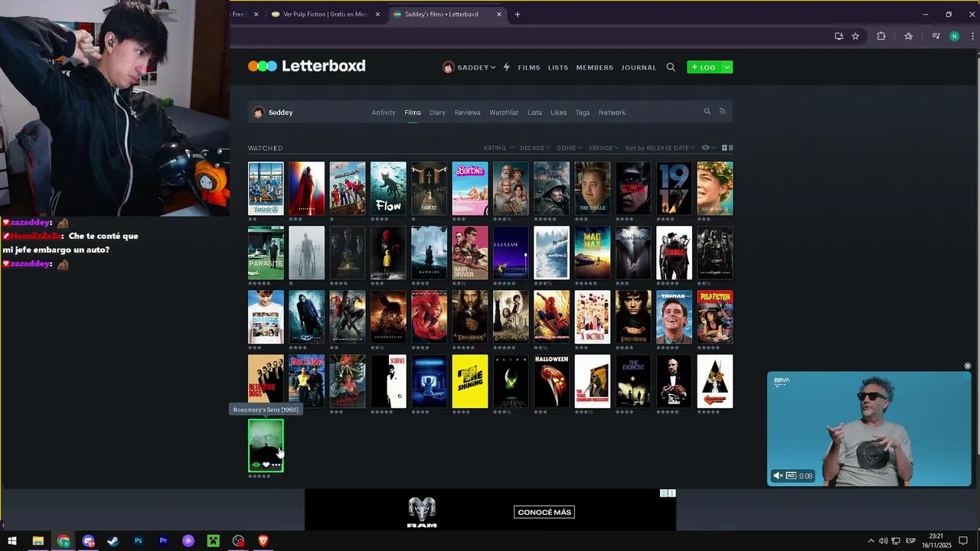Switch to the profile Lists tab

(x=534, y=112)
